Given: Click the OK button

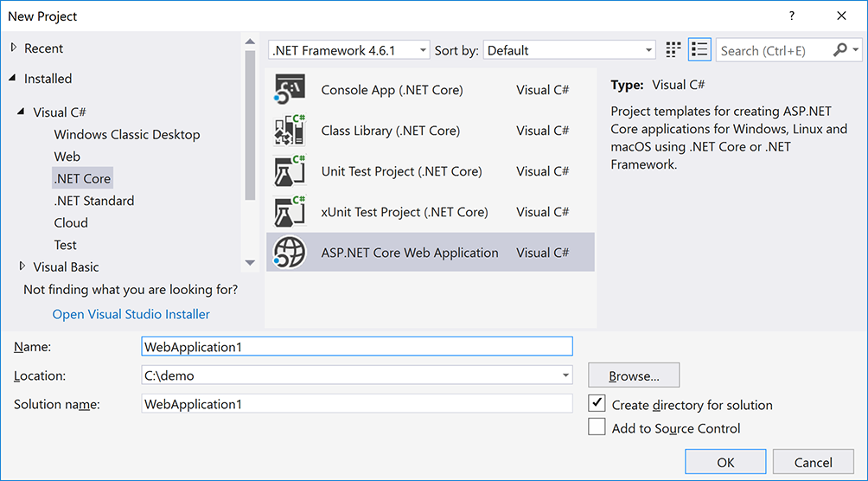Looking at the screenshot, I should click(725, 463).
